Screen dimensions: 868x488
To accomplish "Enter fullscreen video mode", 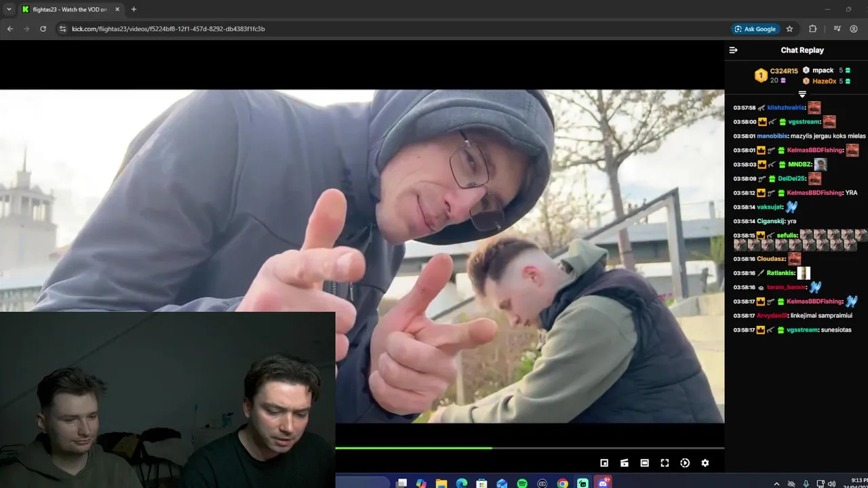I will click(x=665, y=463).
